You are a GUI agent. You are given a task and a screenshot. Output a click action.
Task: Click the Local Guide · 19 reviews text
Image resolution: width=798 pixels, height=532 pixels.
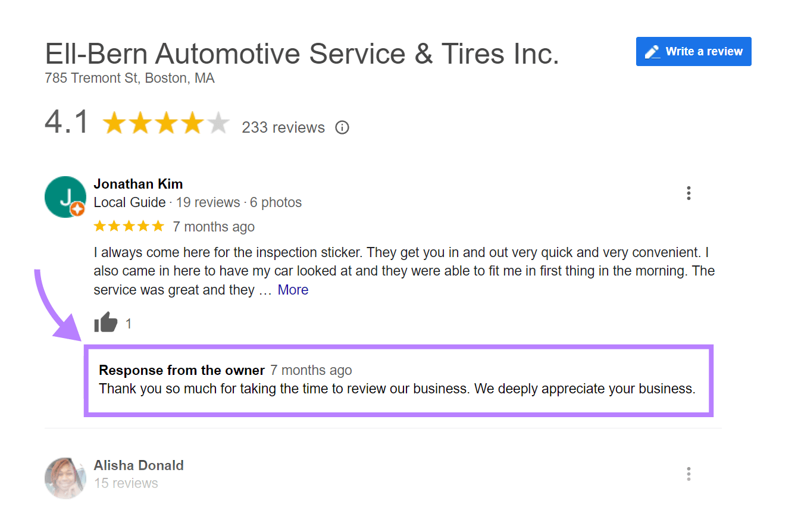(167, 202)
